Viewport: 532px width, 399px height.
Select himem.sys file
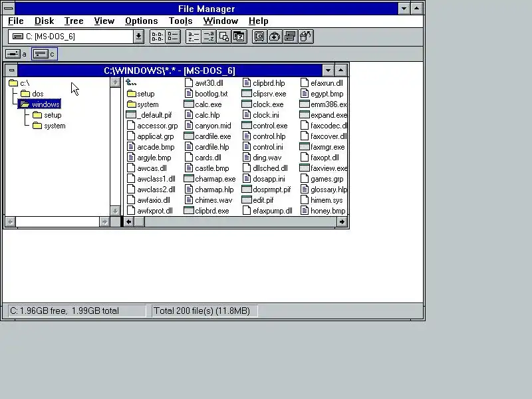322,200
